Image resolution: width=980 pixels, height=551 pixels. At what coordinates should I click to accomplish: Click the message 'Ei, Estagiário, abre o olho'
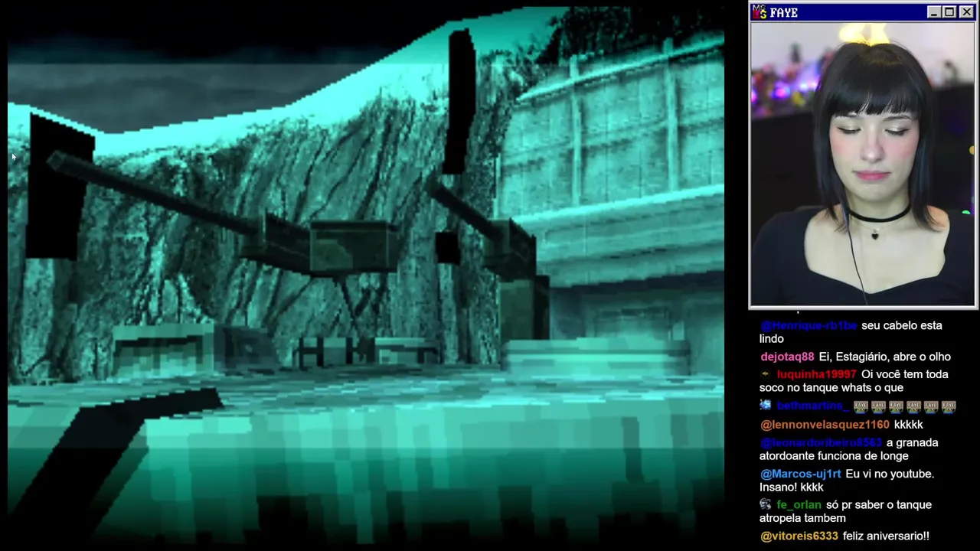click(884, 357)
